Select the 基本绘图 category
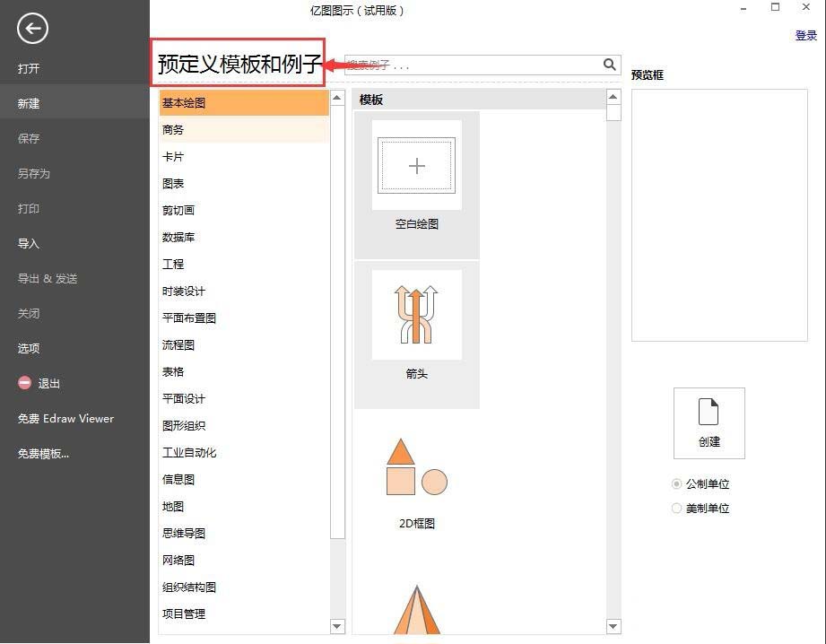The height and width of the screenshot is (644, 826). 244,103
